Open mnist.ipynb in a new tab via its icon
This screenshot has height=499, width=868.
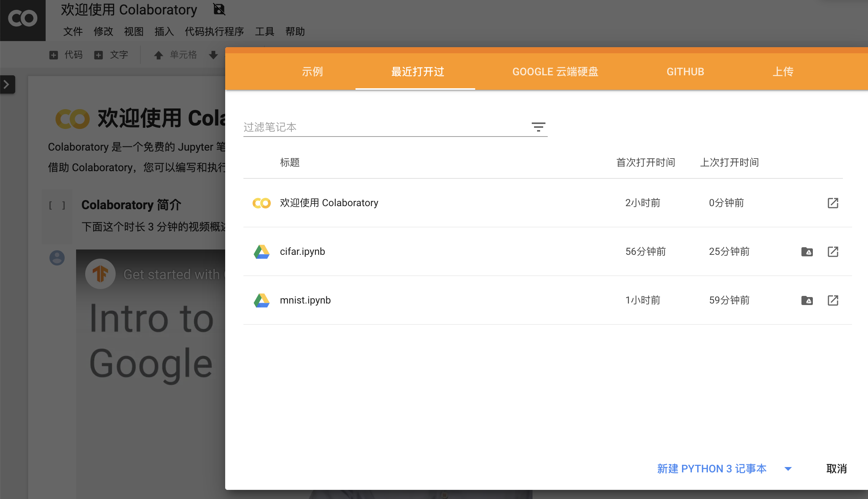point(833,300)
